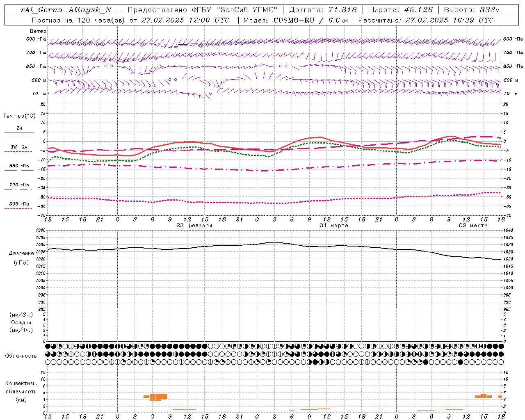This screenshot has height=420, width=525.
Task: Click the computed time 27.02.2025 16:39 UTC
Action: click(449, 20)
